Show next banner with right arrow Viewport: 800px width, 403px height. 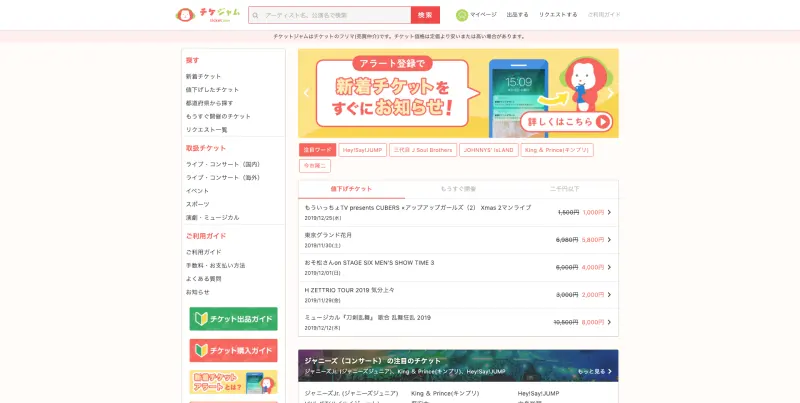click(x=610, y=93)
